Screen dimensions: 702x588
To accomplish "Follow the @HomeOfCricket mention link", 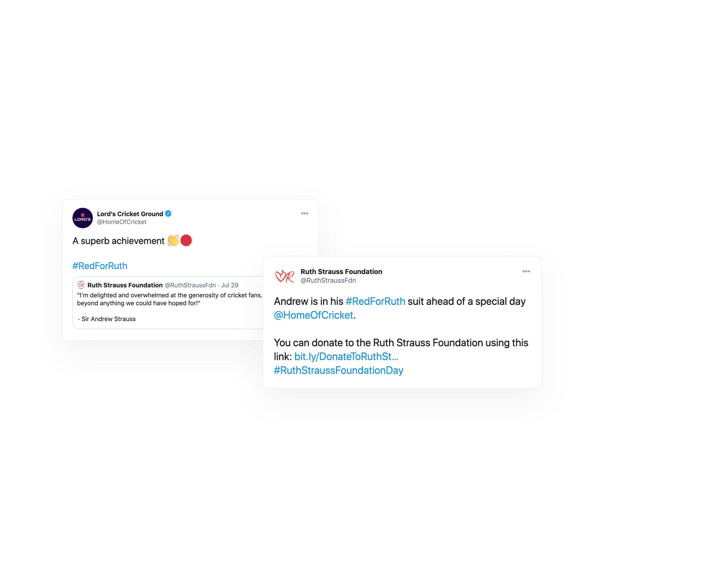I will click(313, 315).
